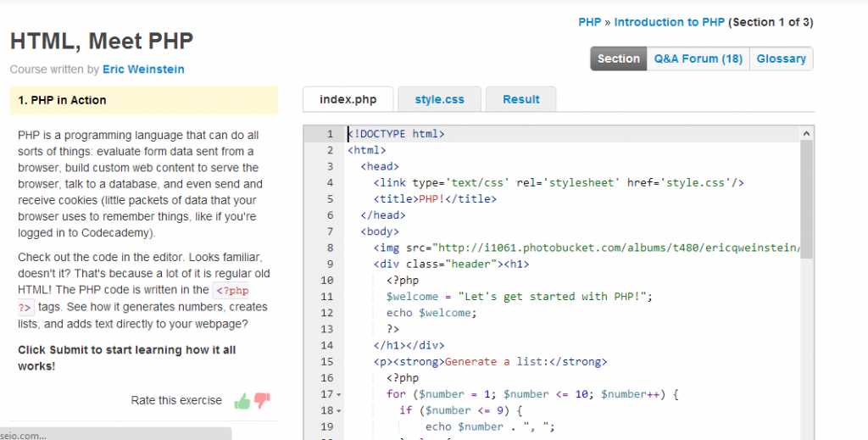
Task: Open the style.css tab
Action: coord(440,100)
